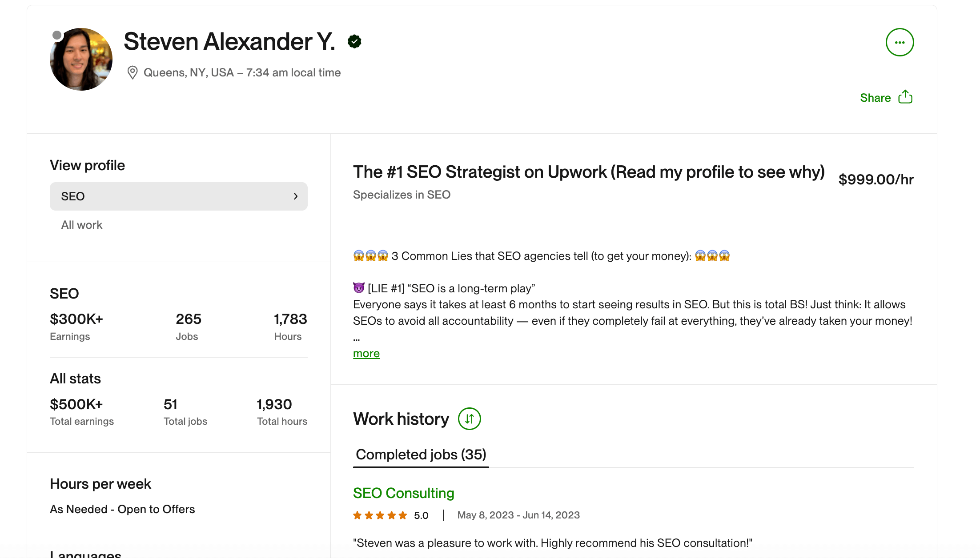Click the Share text button
Image resolution: width=980 pixels, height=558 pixels.
[x=875, y=98]
